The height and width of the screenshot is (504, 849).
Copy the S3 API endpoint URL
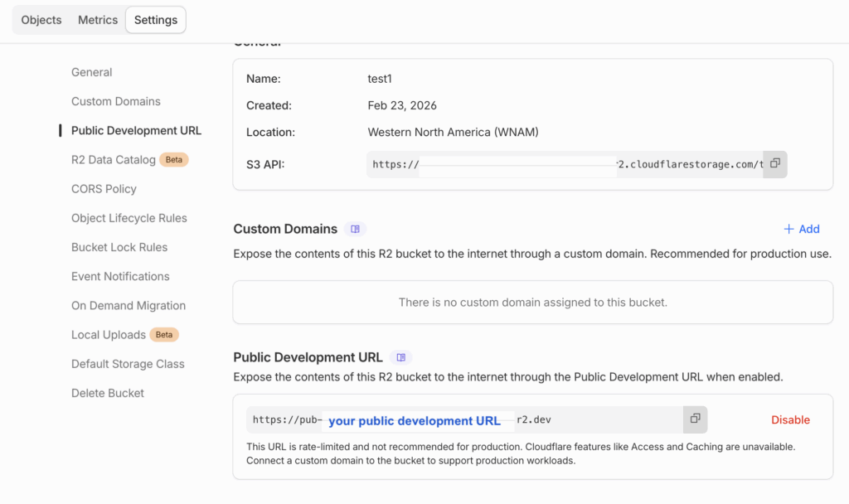click(774, 164)
